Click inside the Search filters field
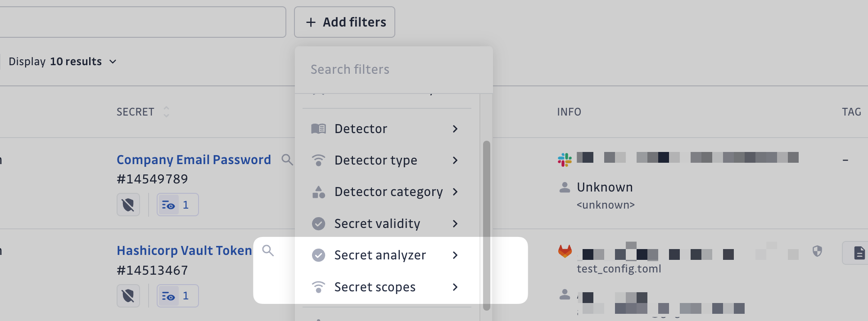 (394, 69)
